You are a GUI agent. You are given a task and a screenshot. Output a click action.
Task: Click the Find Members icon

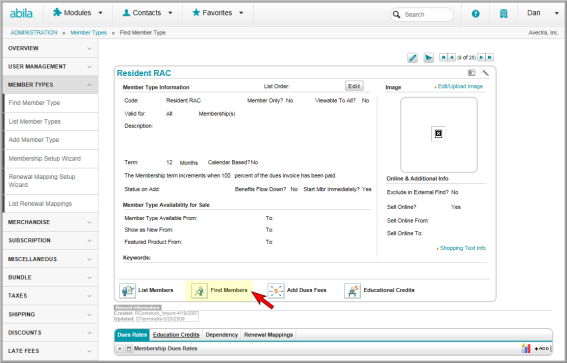(x=199, y=290)
